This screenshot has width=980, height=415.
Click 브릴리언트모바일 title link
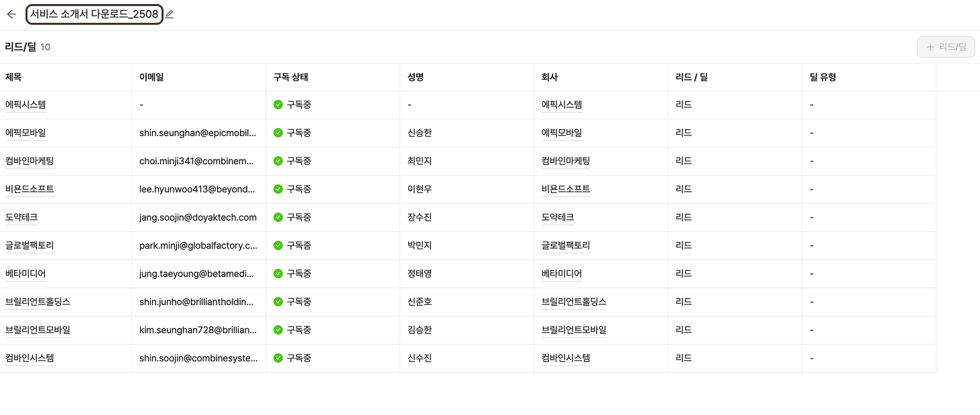click(38, 330)
